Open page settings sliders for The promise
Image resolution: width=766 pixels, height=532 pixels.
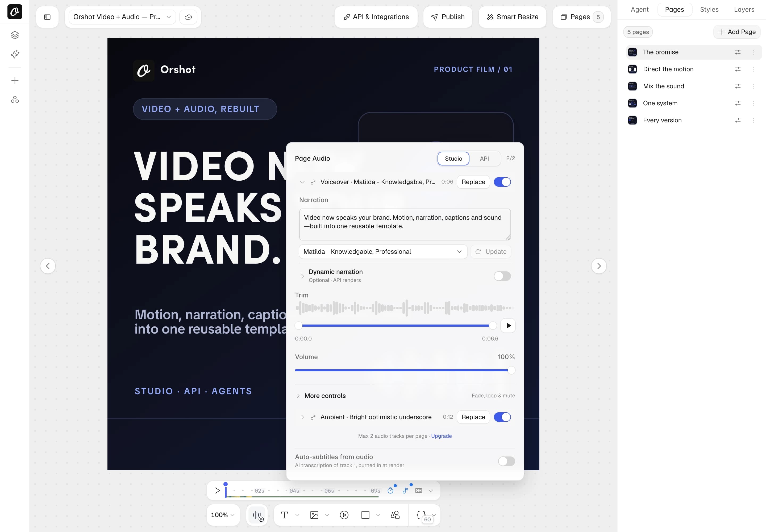(738, 52)
